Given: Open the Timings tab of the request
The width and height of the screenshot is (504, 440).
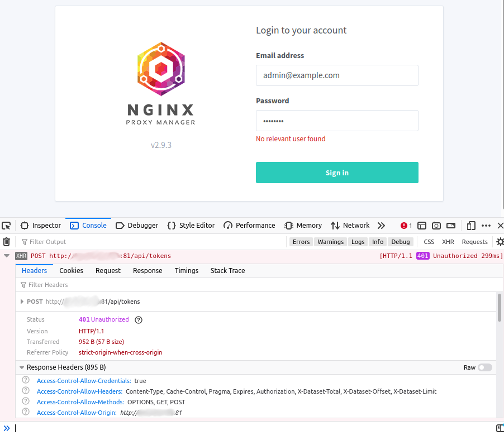Looking at the screenshot, I should pyautogui.click(x=186, y=271).
